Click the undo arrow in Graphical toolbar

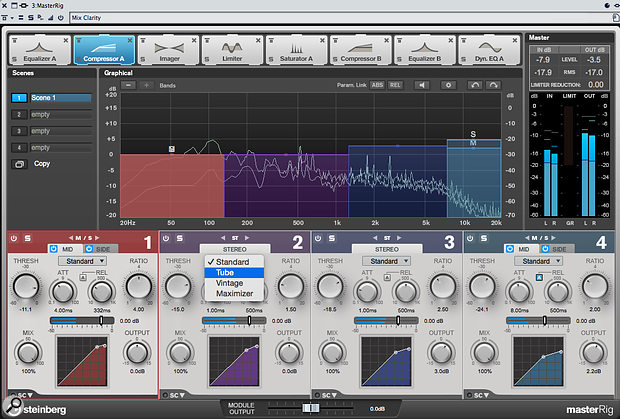coord(475,85)
